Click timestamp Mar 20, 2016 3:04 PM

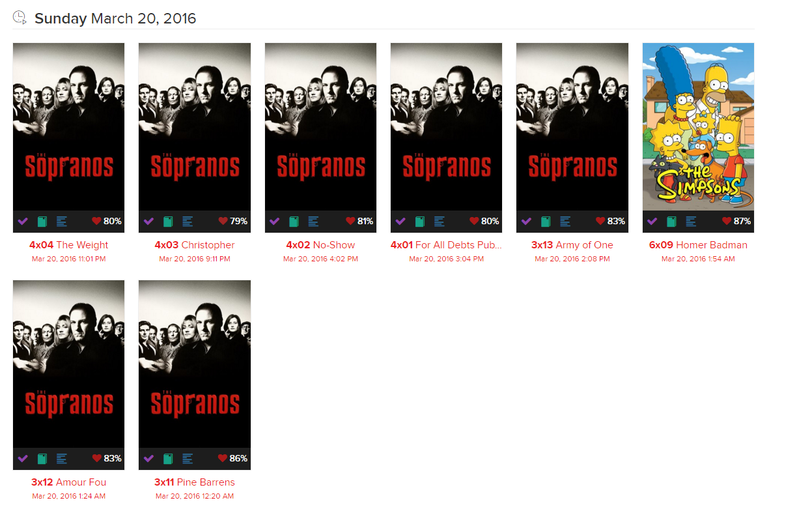click(447, 259)
